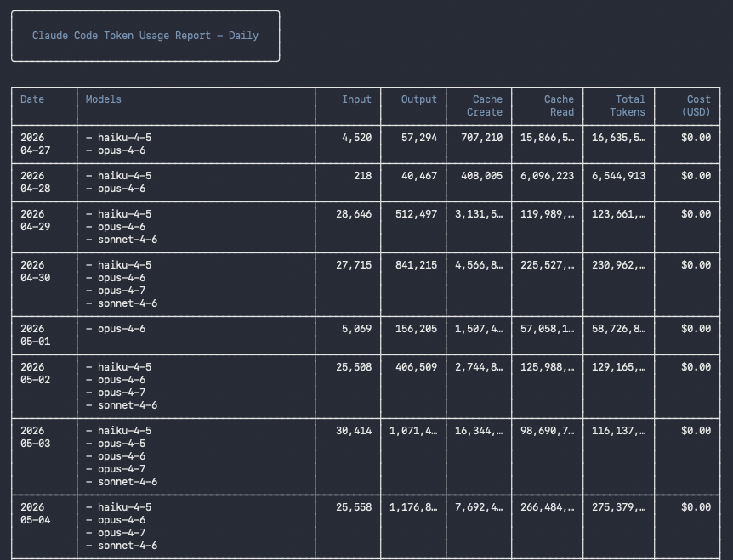Viewport: 733px width, 560px height.
Task: Click the Output column header
Action: tap(419, 99)
